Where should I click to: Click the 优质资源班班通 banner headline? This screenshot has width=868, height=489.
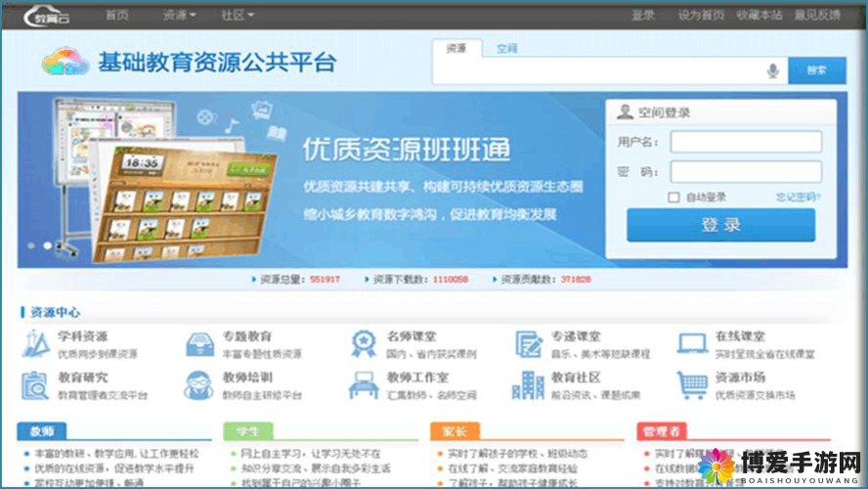(407, 150)
